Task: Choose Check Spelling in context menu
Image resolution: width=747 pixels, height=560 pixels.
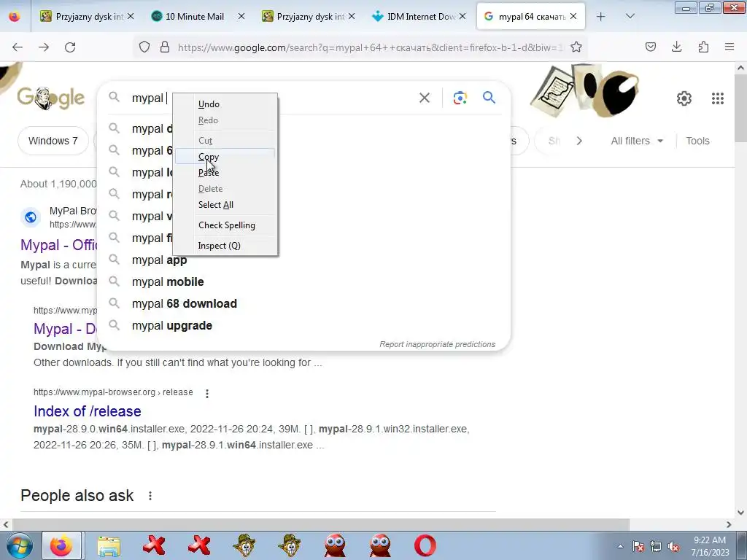Action: pyautogui.click(x=225, y=225)
